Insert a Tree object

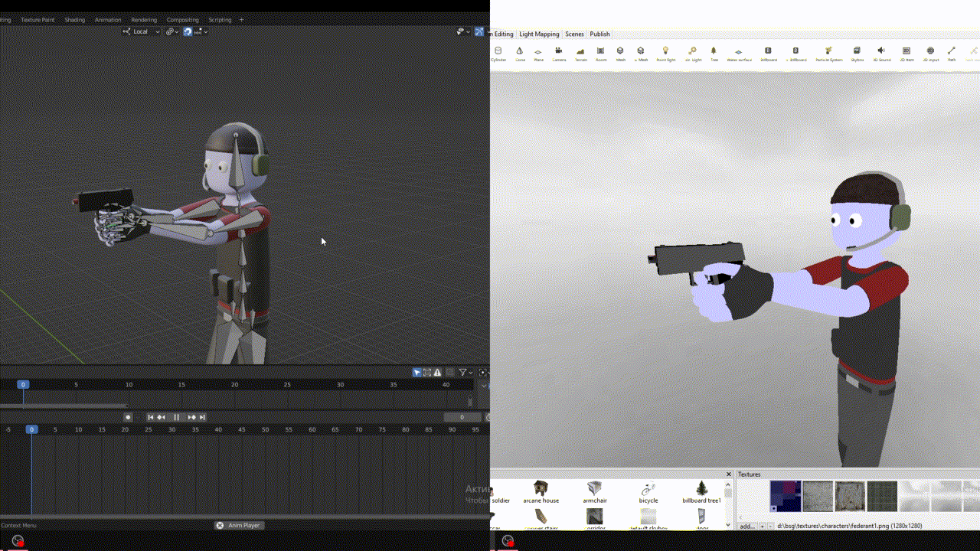tap(714, 54)
